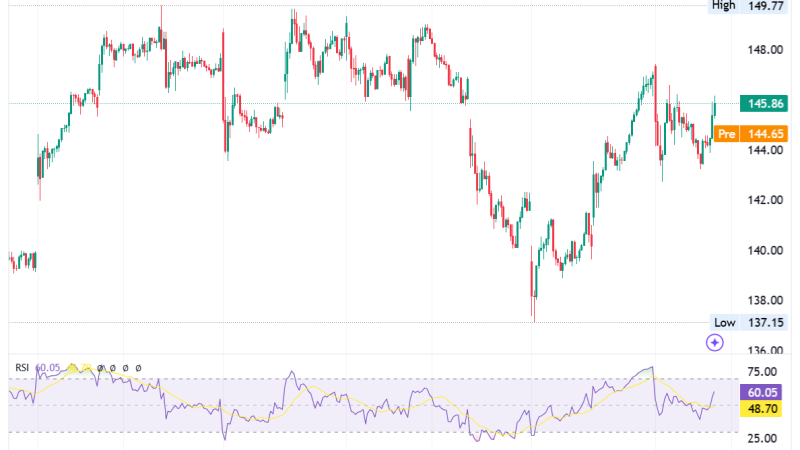Click the 138.00 tick on the price axis
The width and height of the screenshot is (800, 450).
click(x=765, y=301)
